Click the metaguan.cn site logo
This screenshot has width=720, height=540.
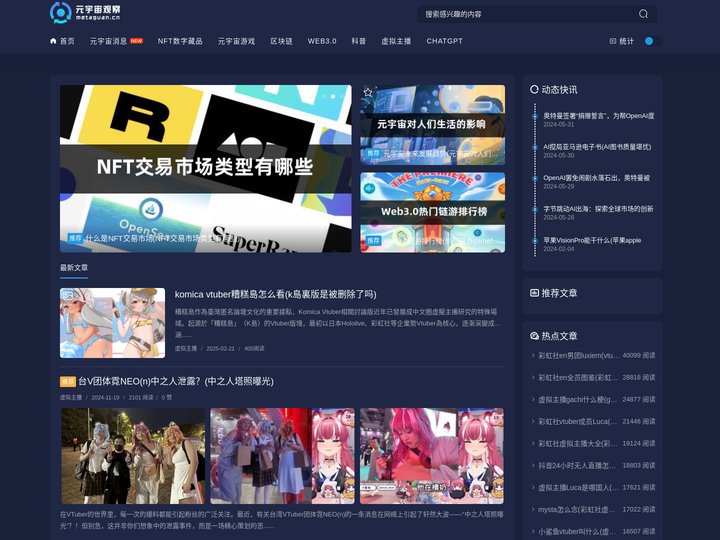(x=85, y=12)
